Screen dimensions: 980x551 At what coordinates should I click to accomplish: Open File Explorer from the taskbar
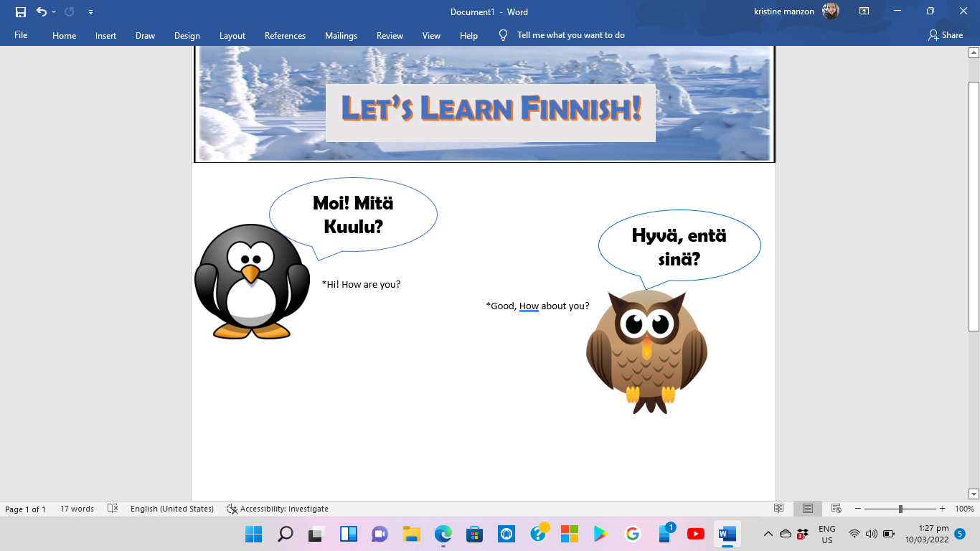(411, 534)
